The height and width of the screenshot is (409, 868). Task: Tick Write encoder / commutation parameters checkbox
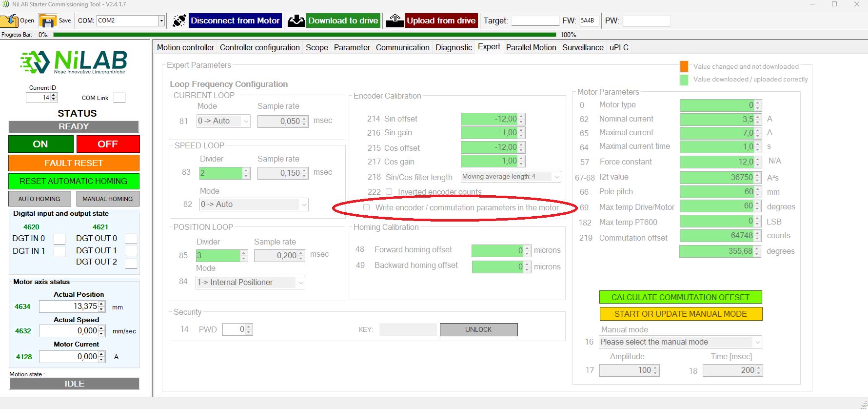(366, 207)
